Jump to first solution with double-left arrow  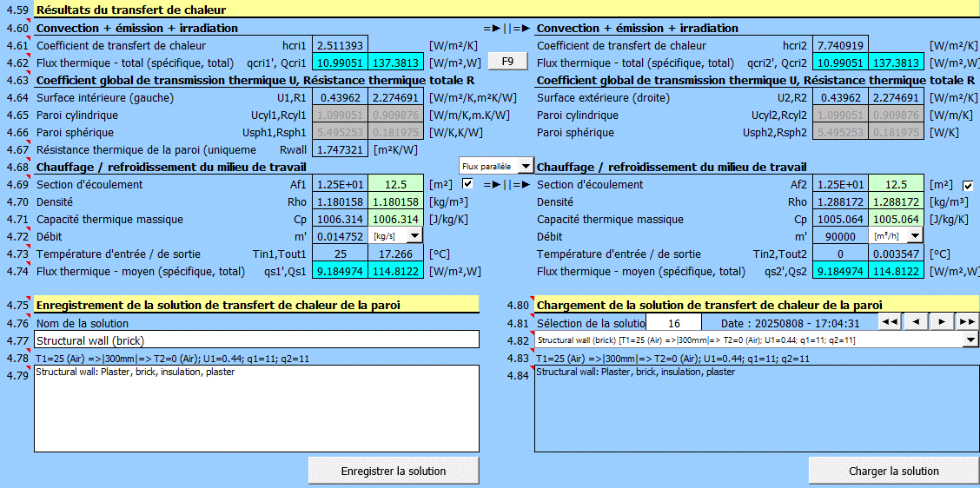pyautogui.click(x=889, y=322)
